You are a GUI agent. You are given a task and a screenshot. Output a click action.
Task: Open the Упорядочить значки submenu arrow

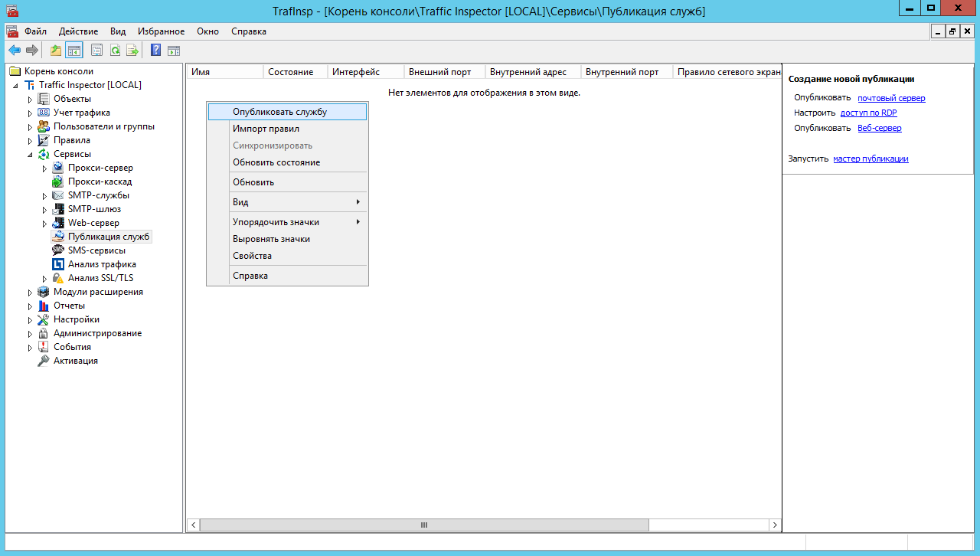tap(358, 222)
